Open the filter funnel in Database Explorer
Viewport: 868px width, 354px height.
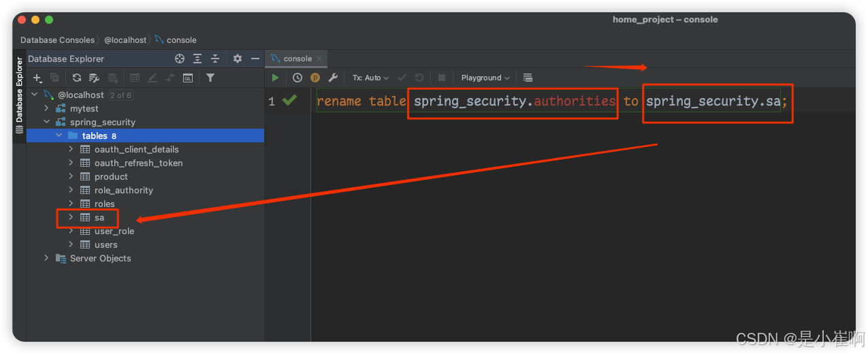(x=210, y=78)
